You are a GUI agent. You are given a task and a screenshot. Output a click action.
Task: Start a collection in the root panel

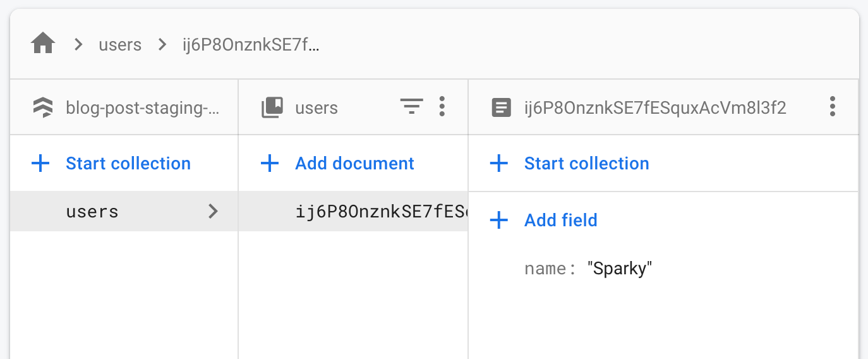[111, 164]
